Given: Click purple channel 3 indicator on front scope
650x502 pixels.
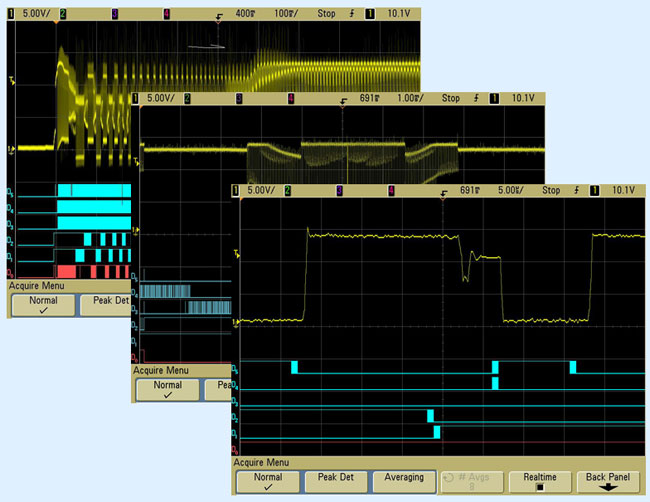Looking at the screenshot, I should tap(339, 190).
